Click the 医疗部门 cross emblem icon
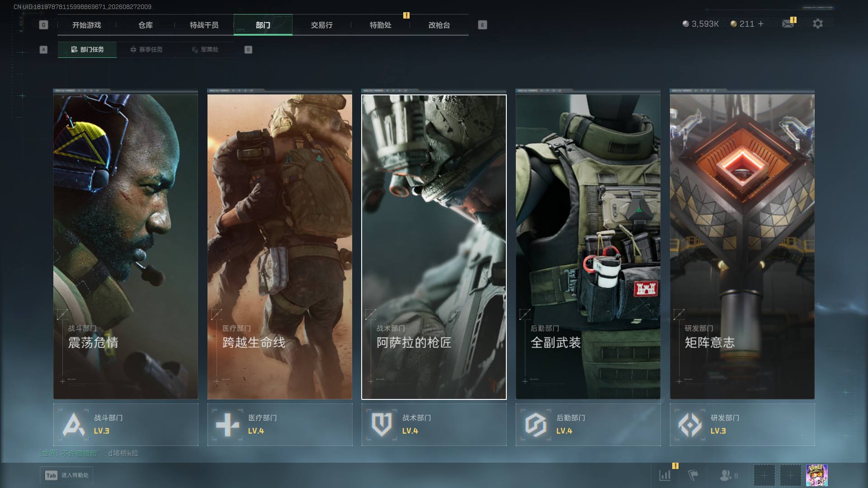 227,425
